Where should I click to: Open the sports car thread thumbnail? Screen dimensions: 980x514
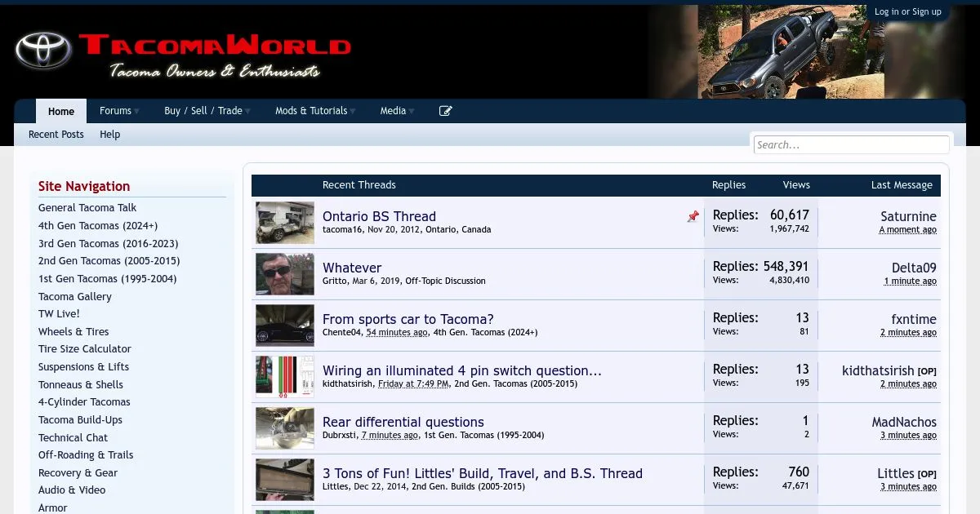click(x=285, y=326)
